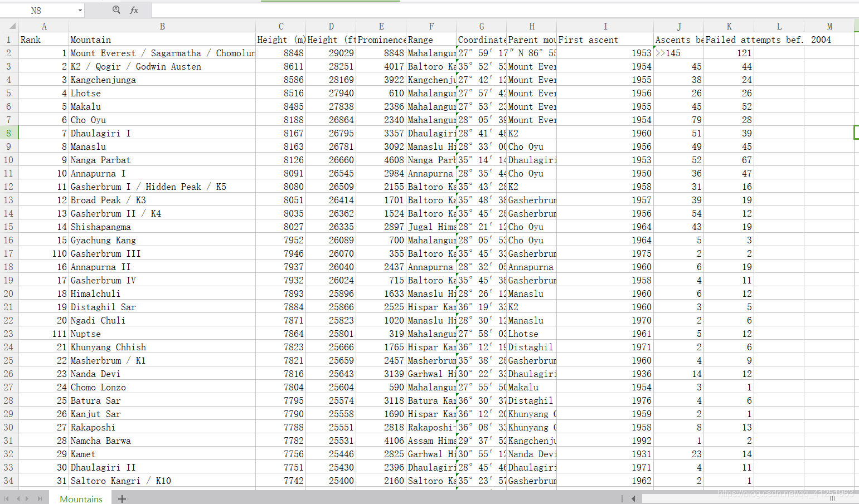Click the zoom/search icon in formula bar
Screen dimensions: 859x504
point(116,10)
